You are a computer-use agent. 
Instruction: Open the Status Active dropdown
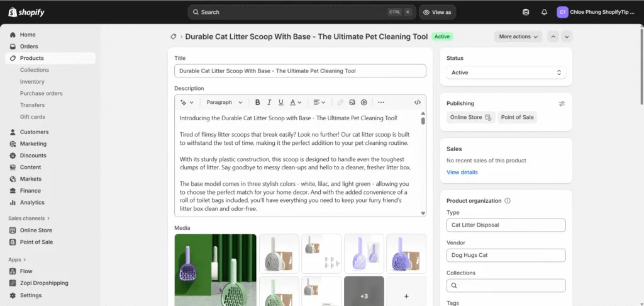coord(506,72)
